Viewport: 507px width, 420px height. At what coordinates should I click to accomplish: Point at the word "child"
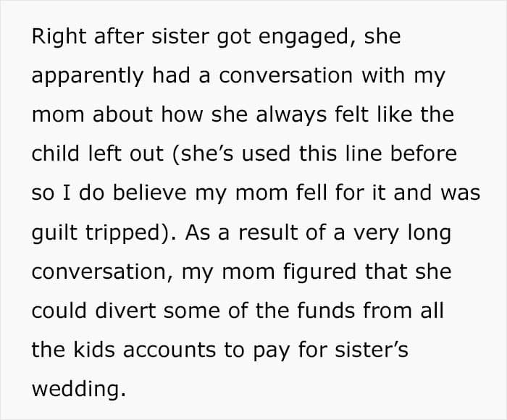[54, 155]
